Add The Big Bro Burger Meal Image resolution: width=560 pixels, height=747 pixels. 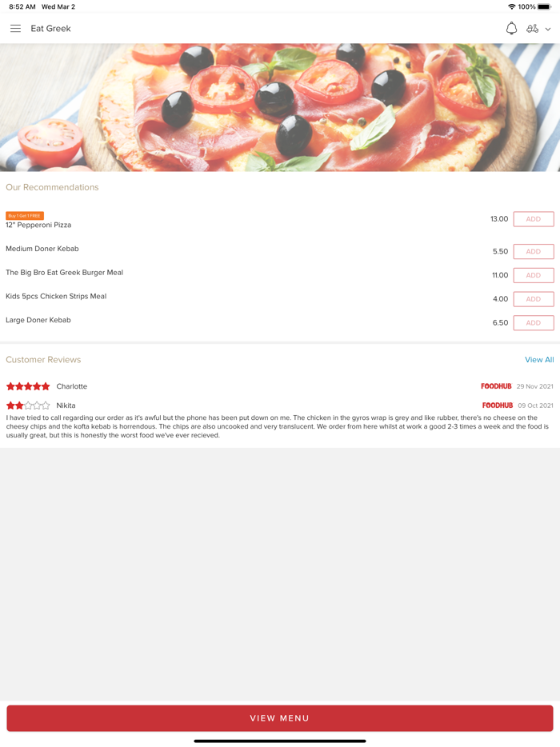pyautogui.click(x=534, y=275)
